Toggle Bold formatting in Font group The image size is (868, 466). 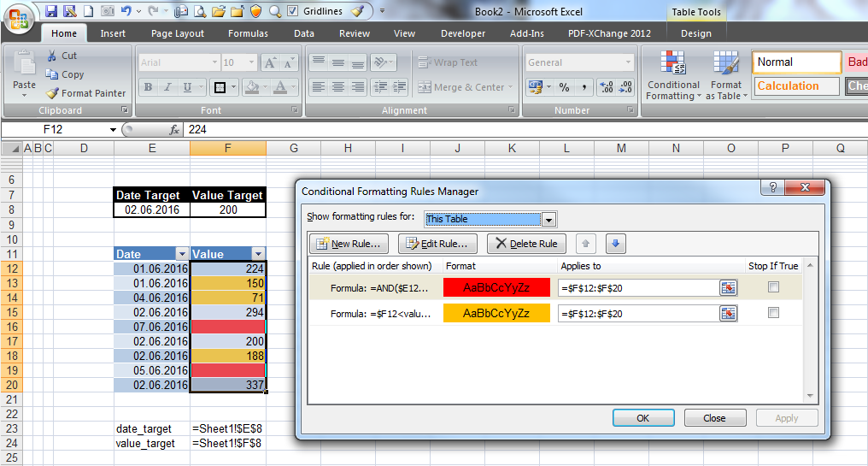coord(148,87)
